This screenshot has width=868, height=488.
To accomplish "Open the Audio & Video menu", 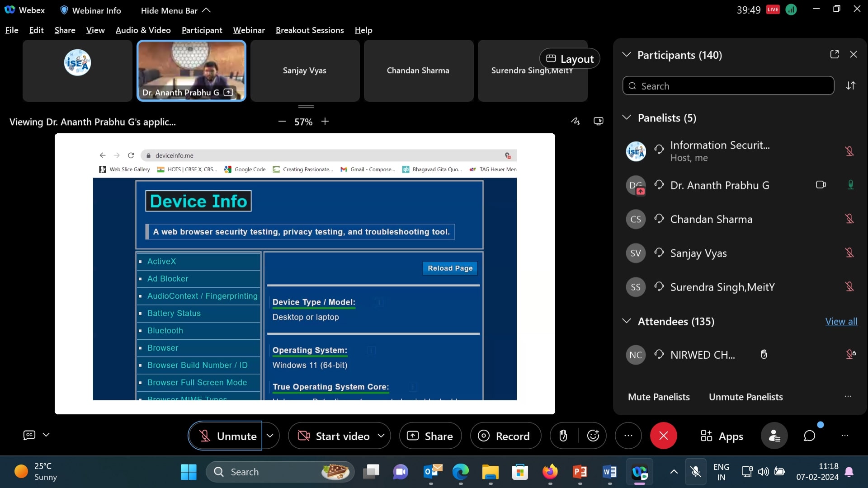I will coord(143,30).
